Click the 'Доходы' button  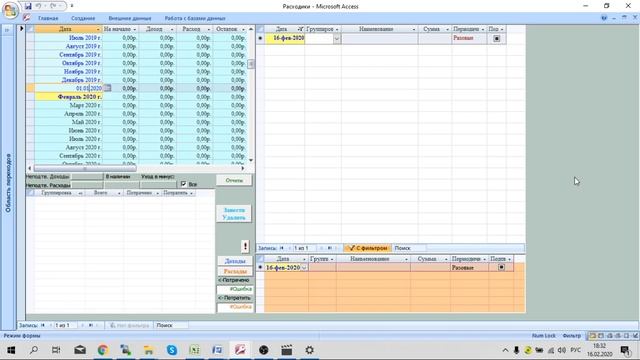tap(235, 261)
